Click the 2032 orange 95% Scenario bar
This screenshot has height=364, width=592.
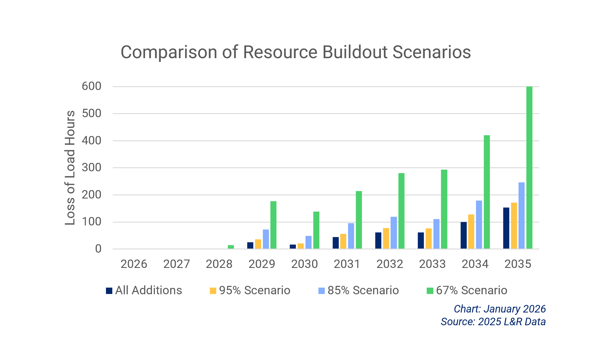[x=386, y=238]
